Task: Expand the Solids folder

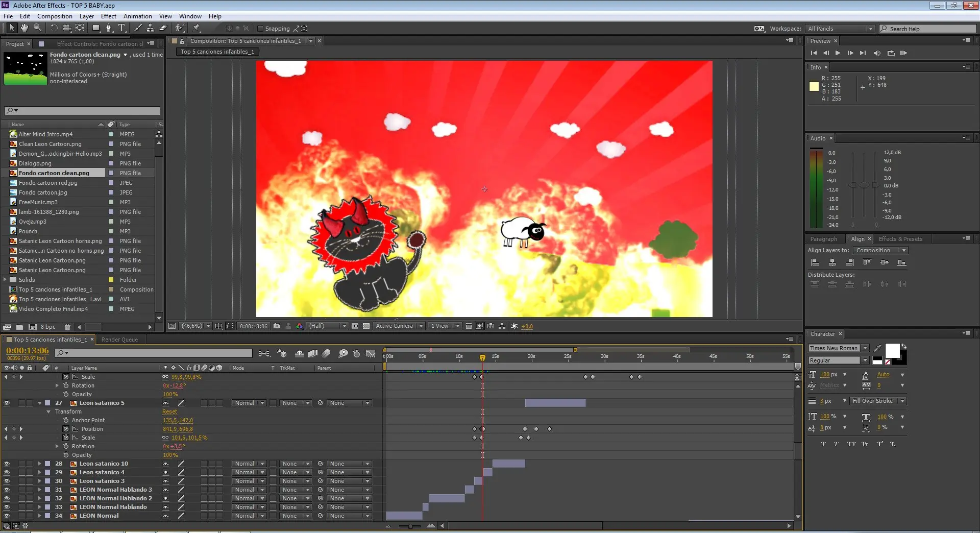Action: coord(5,279)
